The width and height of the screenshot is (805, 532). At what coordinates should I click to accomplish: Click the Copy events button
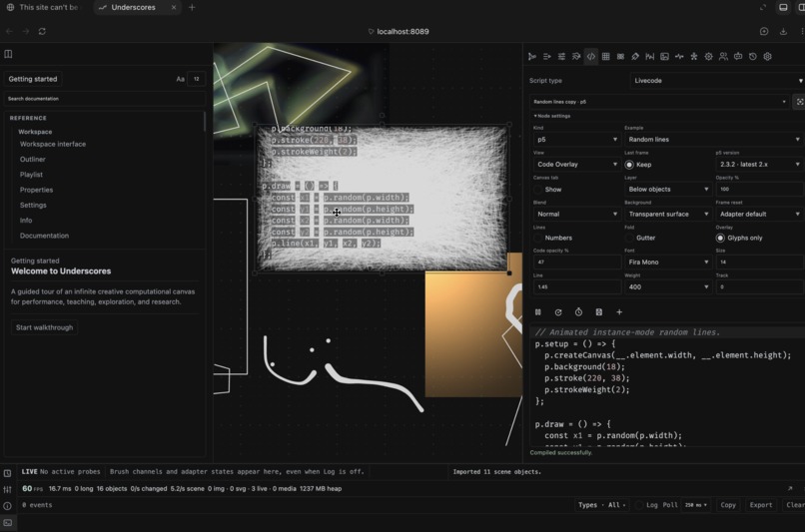tap(727, 505)
